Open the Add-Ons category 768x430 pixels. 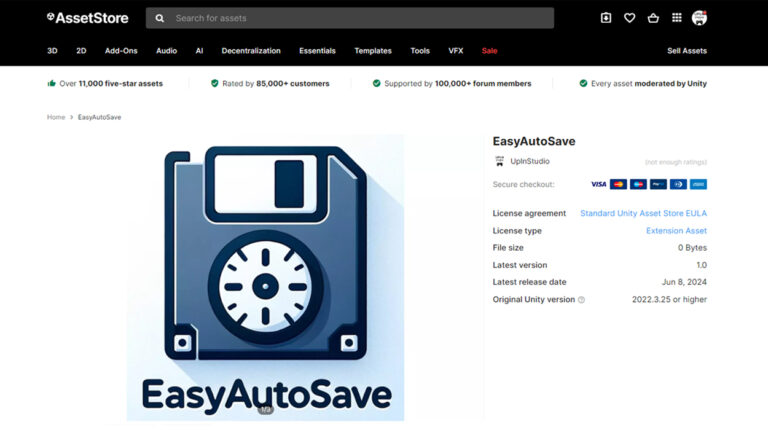point(121,51)
